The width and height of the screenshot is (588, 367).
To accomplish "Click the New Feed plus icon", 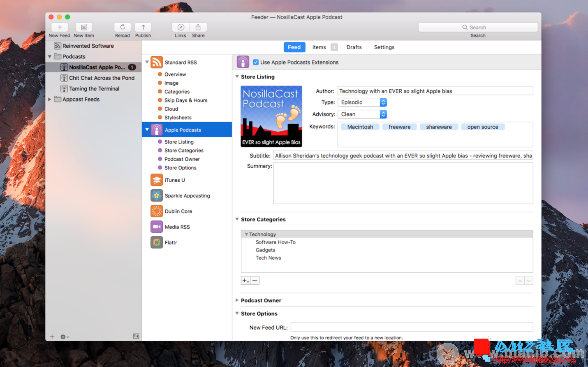I will pos(60,27).
